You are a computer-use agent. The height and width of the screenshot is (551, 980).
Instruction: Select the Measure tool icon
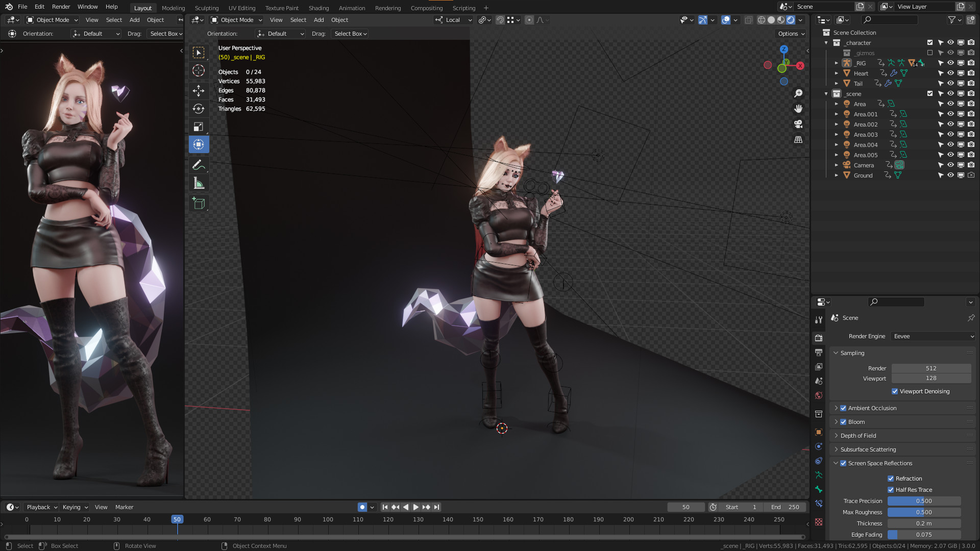(x=199, y=183)
